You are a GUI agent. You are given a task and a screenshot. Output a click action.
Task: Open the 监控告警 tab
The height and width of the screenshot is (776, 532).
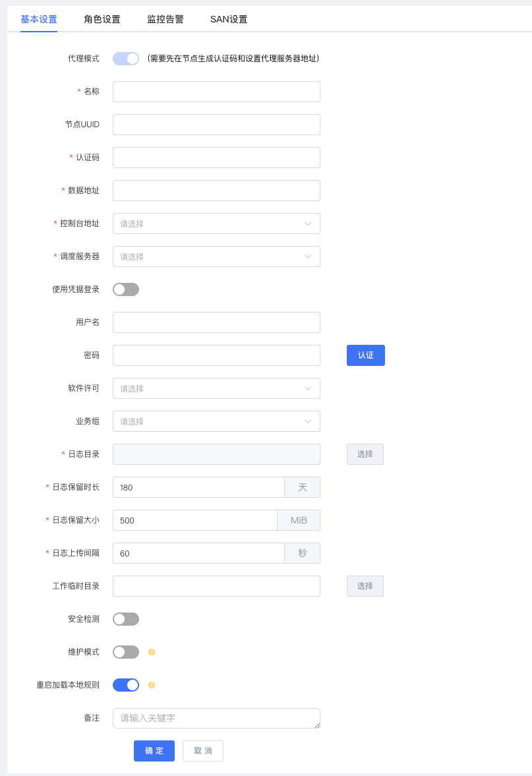(x=165, y=19)
